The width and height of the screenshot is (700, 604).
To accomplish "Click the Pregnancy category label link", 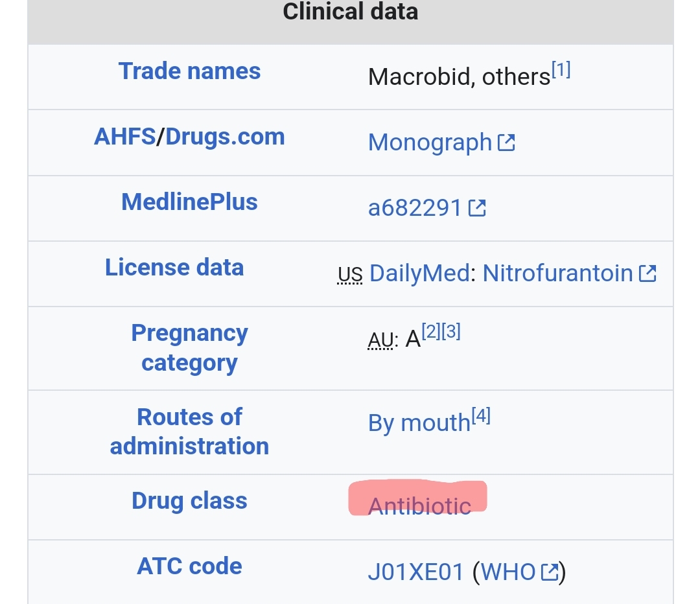I will pos(189,347).
